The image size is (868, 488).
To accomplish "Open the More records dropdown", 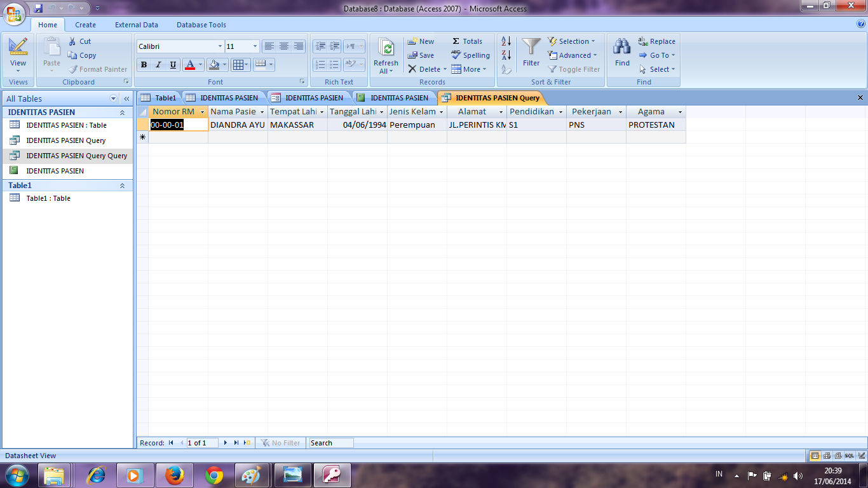I will pyautogui.click(x=469, y=69).
